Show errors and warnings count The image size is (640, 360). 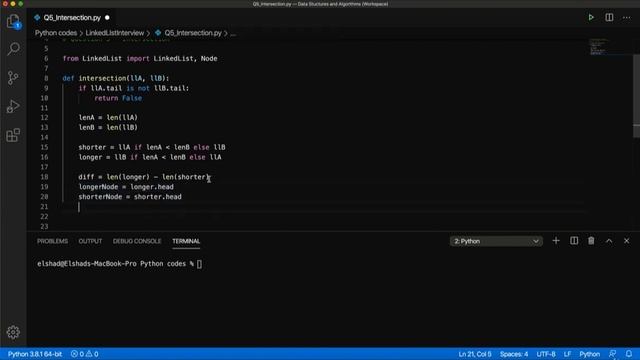(84, 354)
